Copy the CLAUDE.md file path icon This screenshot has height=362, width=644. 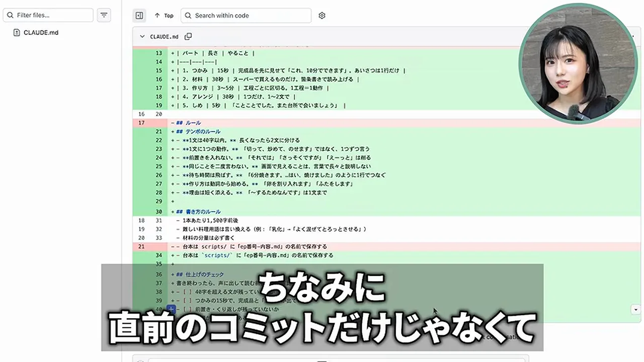click(x=188, y=37)
